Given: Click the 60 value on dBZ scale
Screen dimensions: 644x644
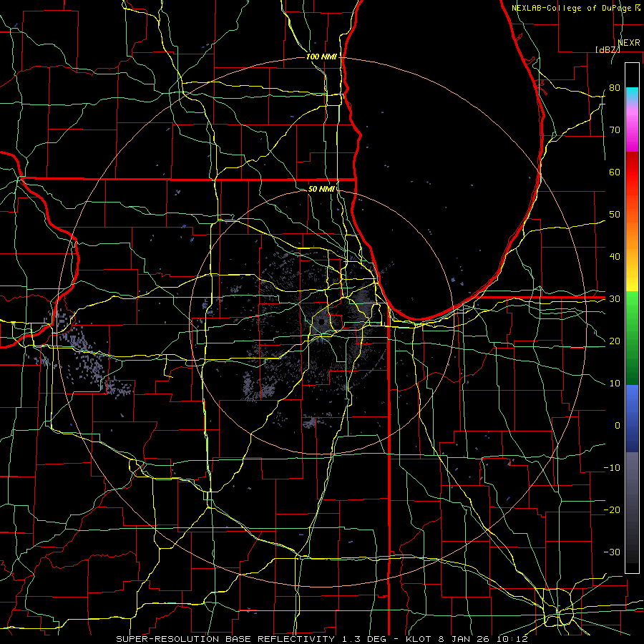Looking at the screenshot, I should click(615, 172).
